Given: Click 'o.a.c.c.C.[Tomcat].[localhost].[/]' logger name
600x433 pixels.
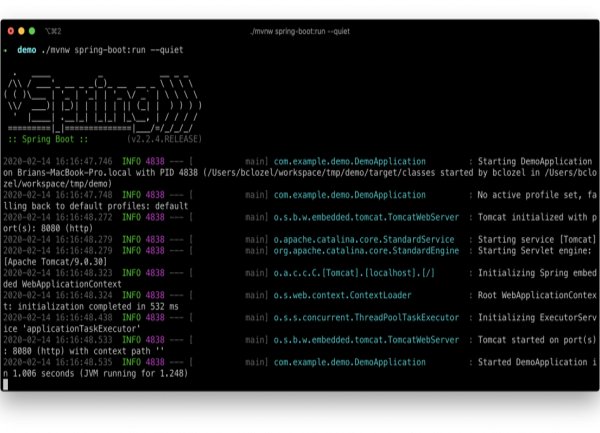Looking at the screenshot, I should [x=354, y=273].
